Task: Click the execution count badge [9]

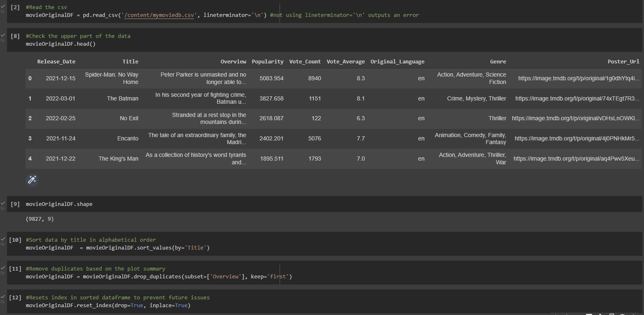Action: pyautogui.click(x=15, y=204)
